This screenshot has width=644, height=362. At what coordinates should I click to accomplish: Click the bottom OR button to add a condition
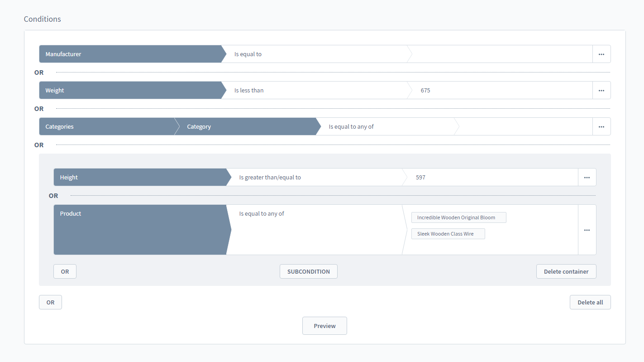coord(50,302)
